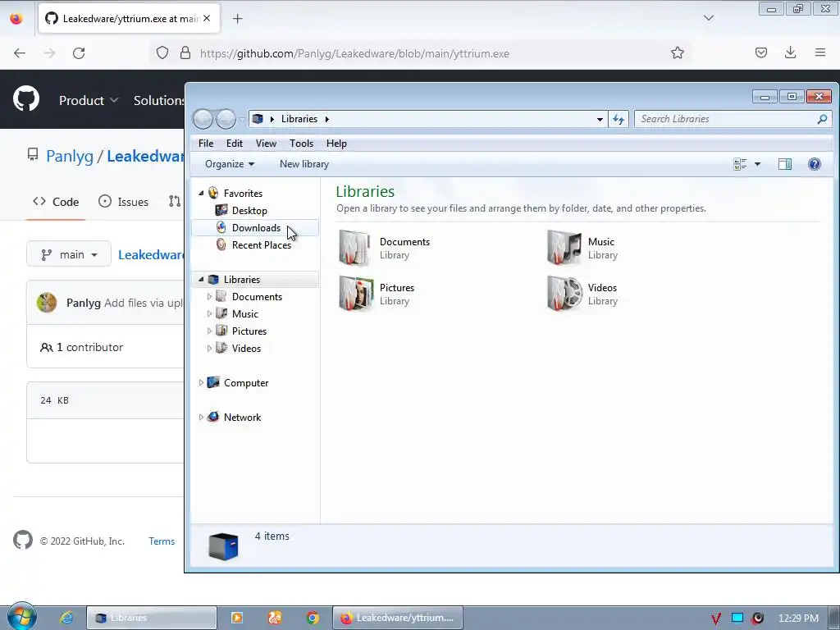Expand the Network tree node
The width and height of the screenshot is (840, 630).
[201, 417]
